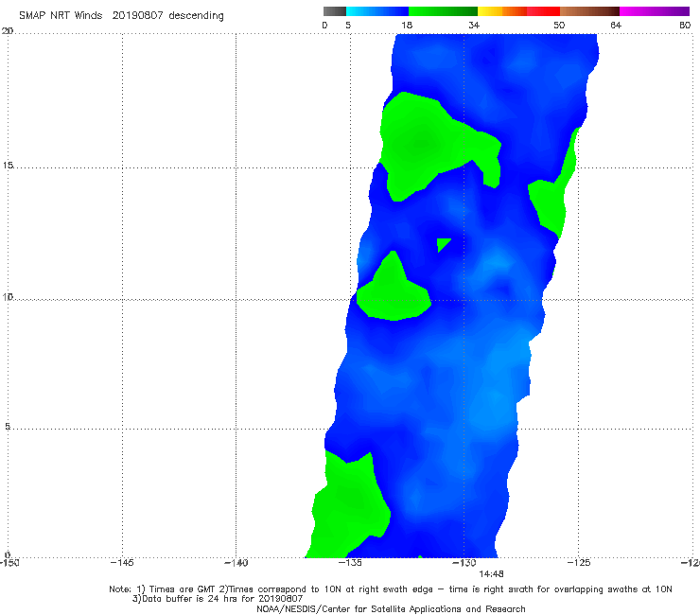Click the 'SMAP NRT Winds 20190807 descending' title
The image size is (700, 615).
point(121,16)
